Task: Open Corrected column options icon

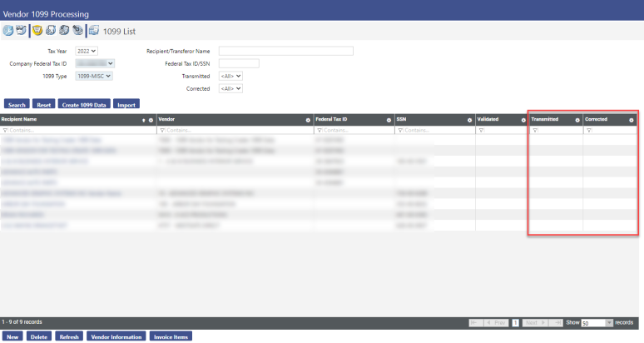Action: [631, 120]
